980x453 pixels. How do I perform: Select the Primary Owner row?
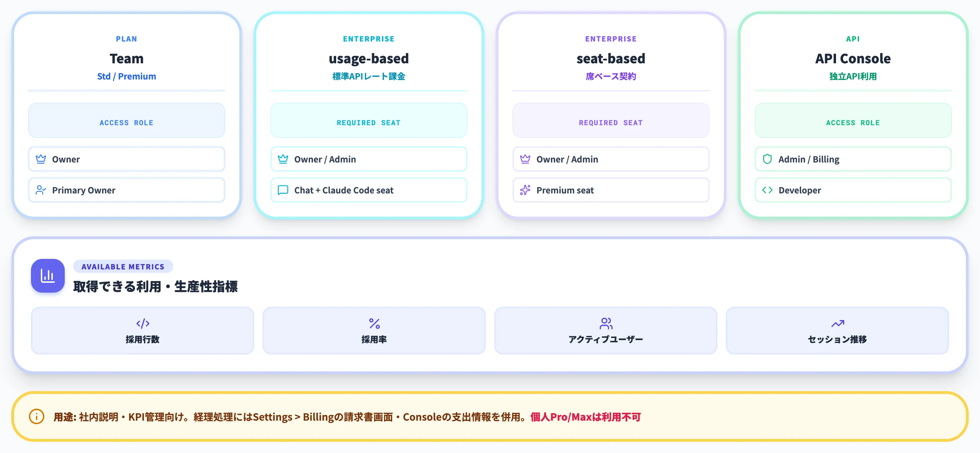[x=127, y=190]
